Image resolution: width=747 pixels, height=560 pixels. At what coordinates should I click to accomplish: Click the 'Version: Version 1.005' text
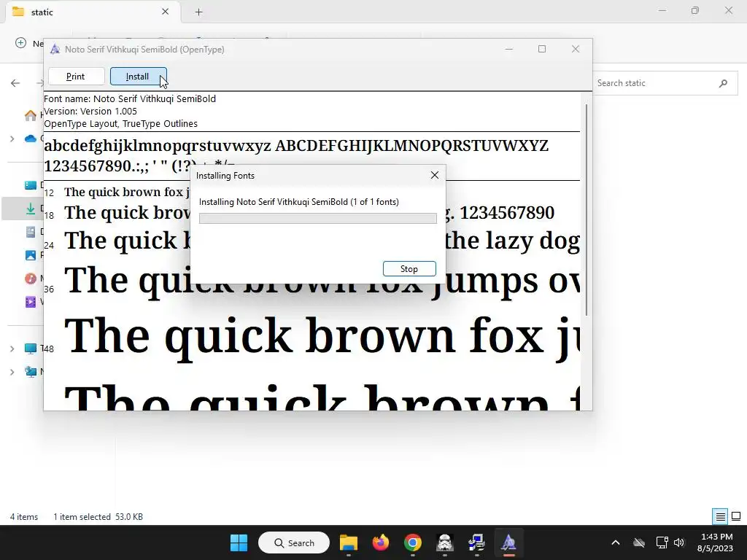(90, 111)
